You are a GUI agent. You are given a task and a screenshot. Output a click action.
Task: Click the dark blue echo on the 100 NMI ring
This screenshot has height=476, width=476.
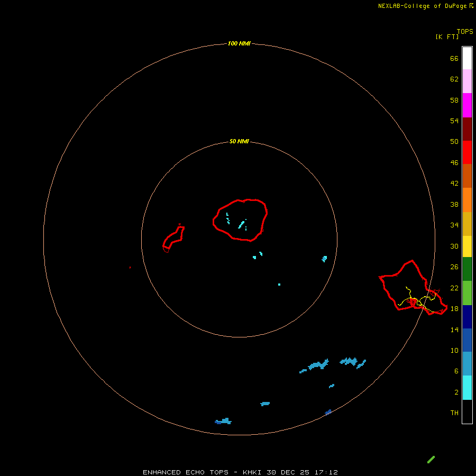(x=328, y=412)
